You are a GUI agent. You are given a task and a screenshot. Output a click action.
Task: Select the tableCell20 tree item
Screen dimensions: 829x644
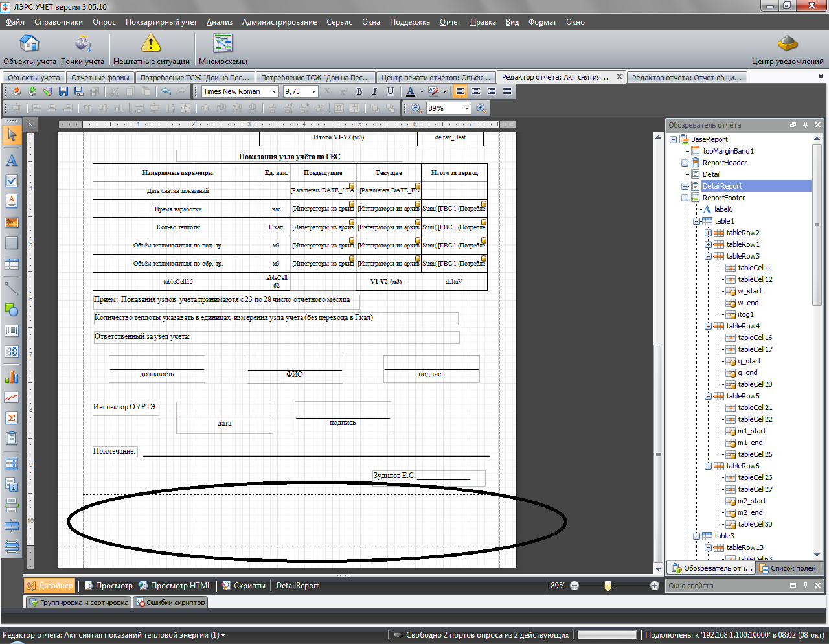749,384
